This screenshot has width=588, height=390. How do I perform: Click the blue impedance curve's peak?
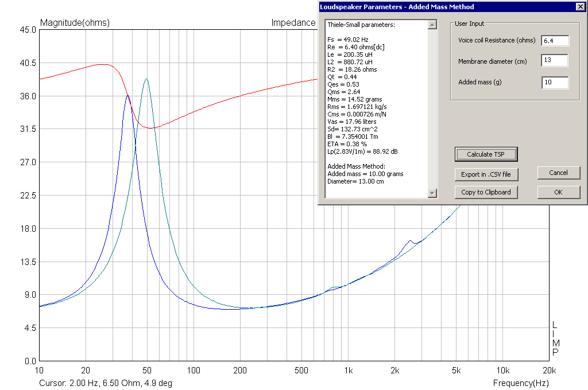(x=128, y=96)
